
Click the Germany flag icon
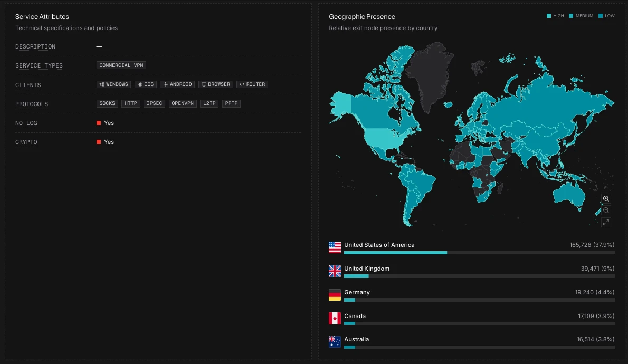click(335, 295)
